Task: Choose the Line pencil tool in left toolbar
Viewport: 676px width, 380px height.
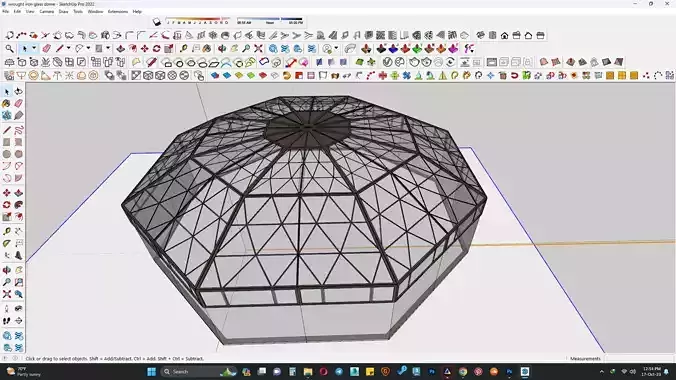Action: click(x=6, y=130)
